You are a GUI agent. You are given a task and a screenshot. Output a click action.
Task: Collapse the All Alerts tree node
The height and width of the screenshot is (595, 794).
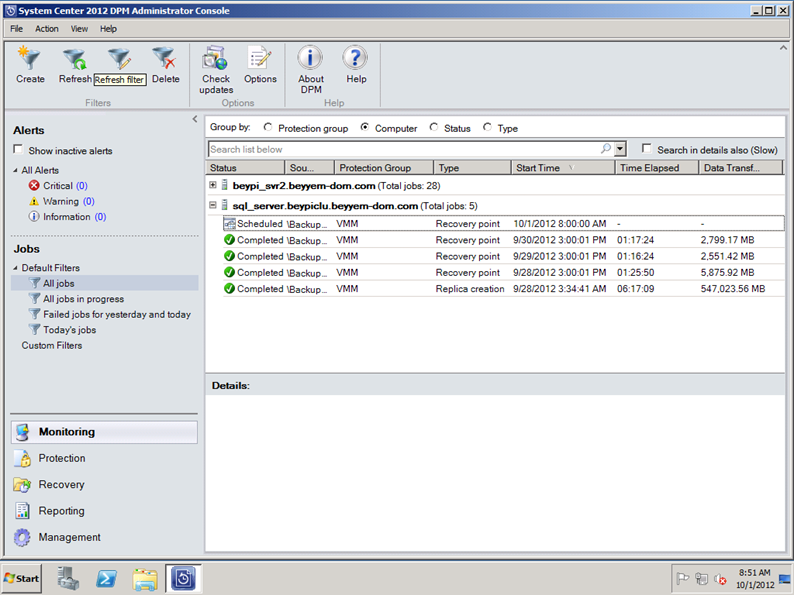point(15,171)
